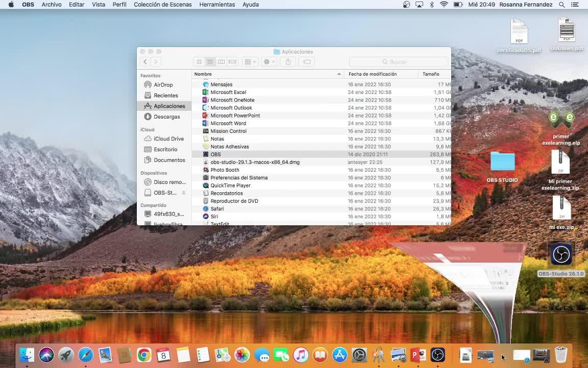Image resolution: width=588 pixels, height=368 pixels.
Task: Open the Perfil menu
Action: pos(119,5)
